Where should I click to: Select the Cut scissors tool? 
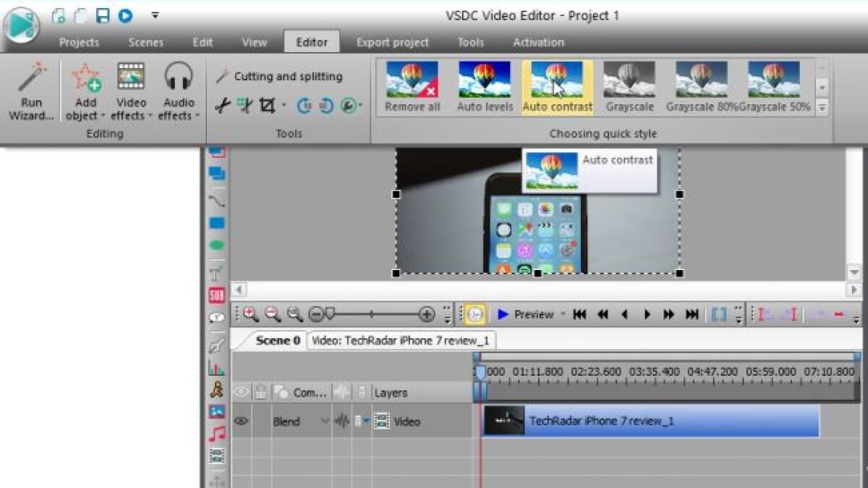pos(222,106)
